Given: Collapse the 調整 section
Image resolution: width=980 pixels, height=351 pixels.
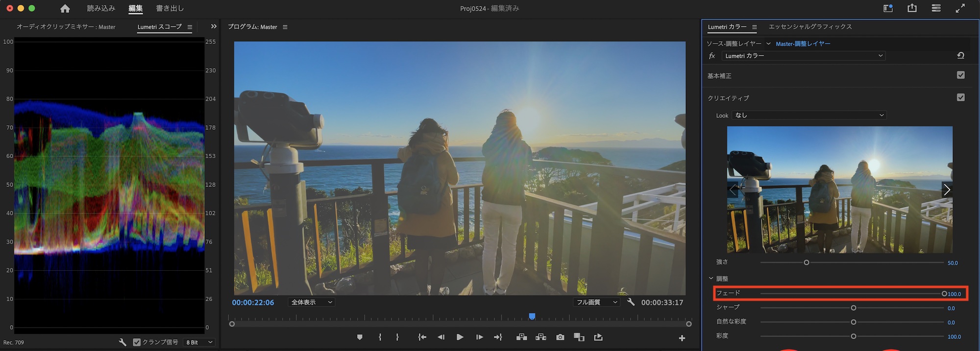Looking at the screenshot, I should coord(711,278).
